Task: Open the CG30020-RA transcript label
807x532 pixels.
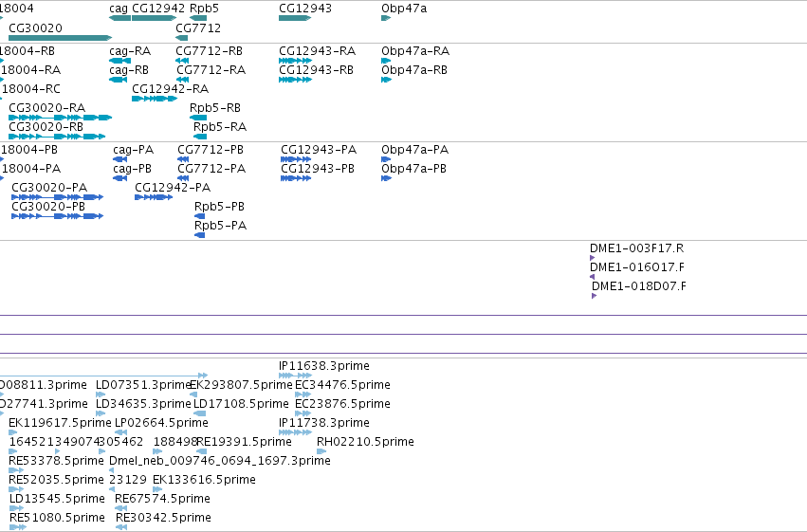Action: [46, 108]
